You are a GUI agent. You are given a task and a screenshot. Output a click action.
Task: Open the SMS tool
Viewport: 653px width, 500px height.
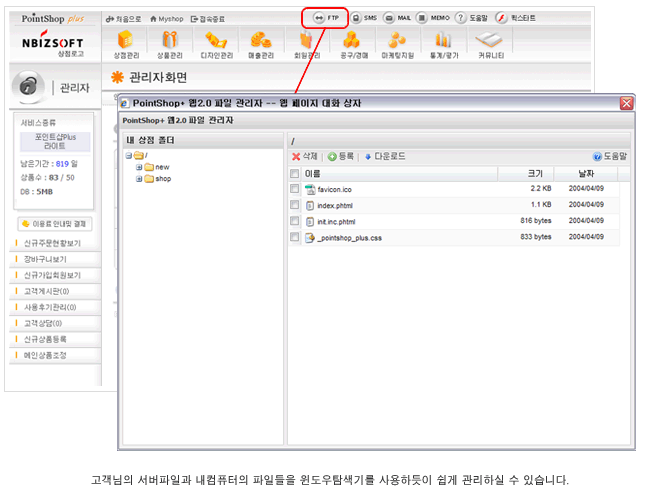click(364, 18)
